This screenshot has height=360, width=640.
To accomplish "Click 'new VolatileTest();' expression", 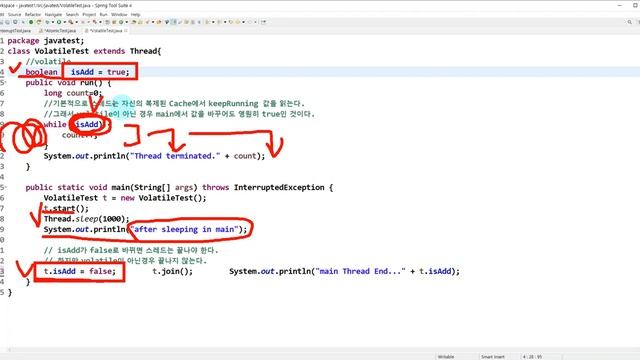I will click(x=164, y=198).
